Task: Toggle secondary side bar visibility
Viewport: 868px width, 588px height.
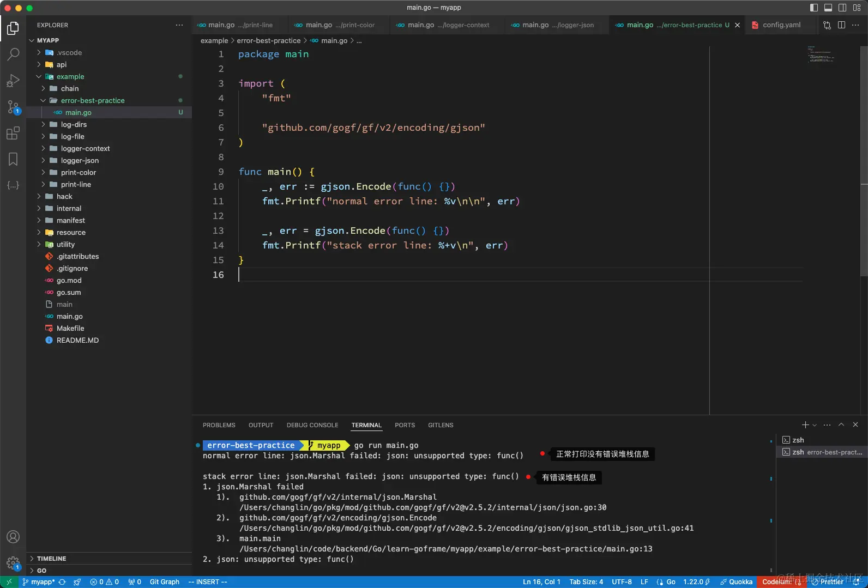Action: click(x=842, y=8)
